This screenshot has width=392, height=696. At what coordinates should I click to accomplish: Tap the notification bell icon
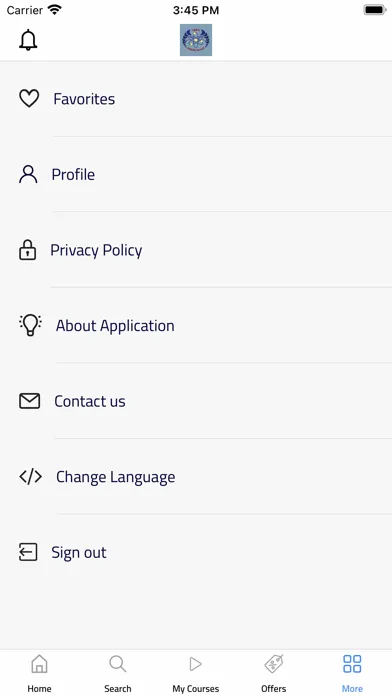pos(28,40)
